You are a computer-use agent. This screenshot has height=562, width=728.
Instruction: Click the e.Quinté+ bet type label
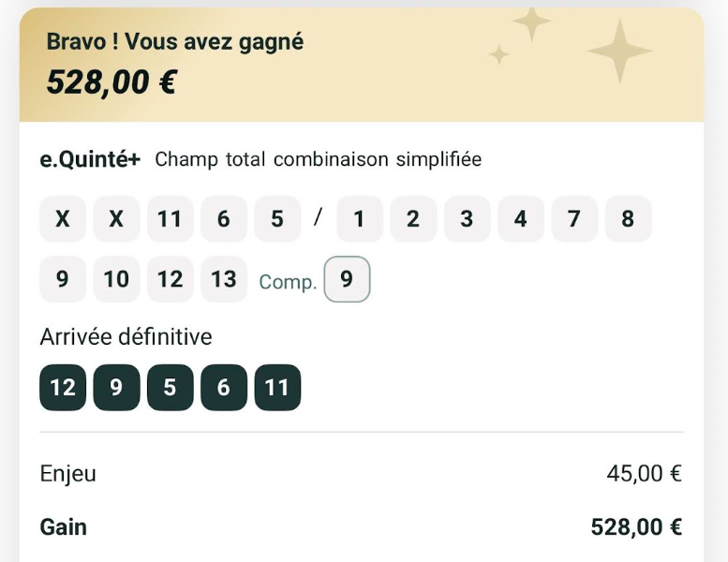click(90, 159)
